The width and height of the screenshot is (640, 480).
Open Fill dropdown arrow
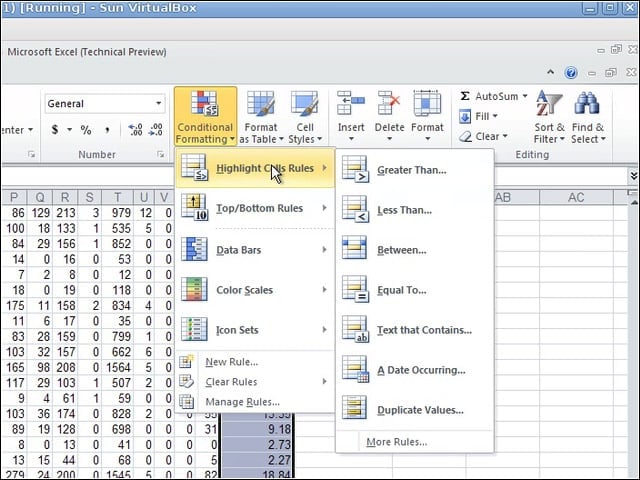click(x=495, y=116)
